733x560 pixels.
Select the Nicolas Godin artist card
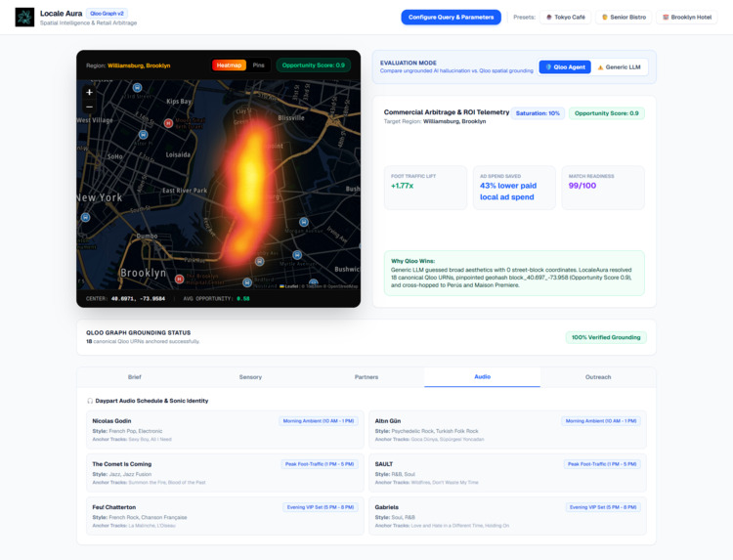click(x=225, y=430)
